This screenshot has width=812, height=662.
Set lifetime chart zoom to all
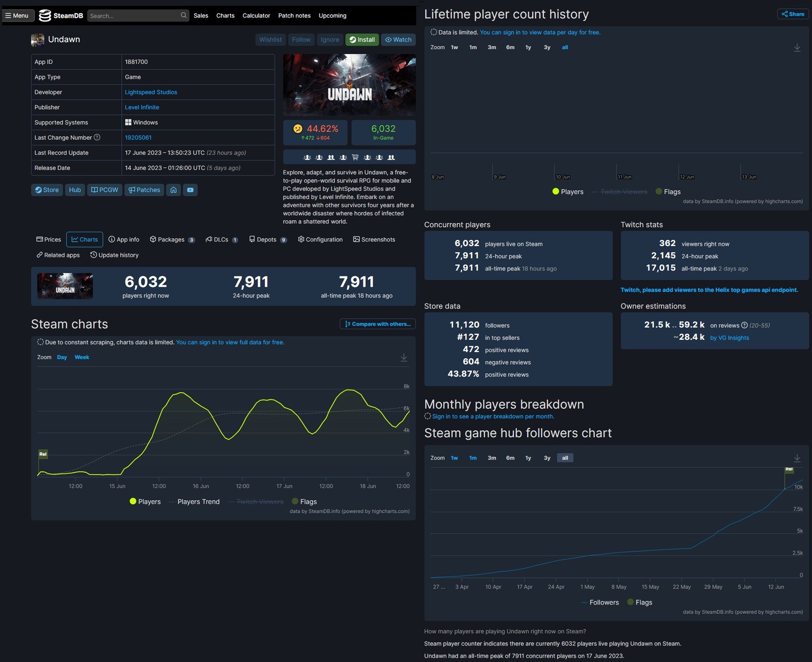(565, 47)
